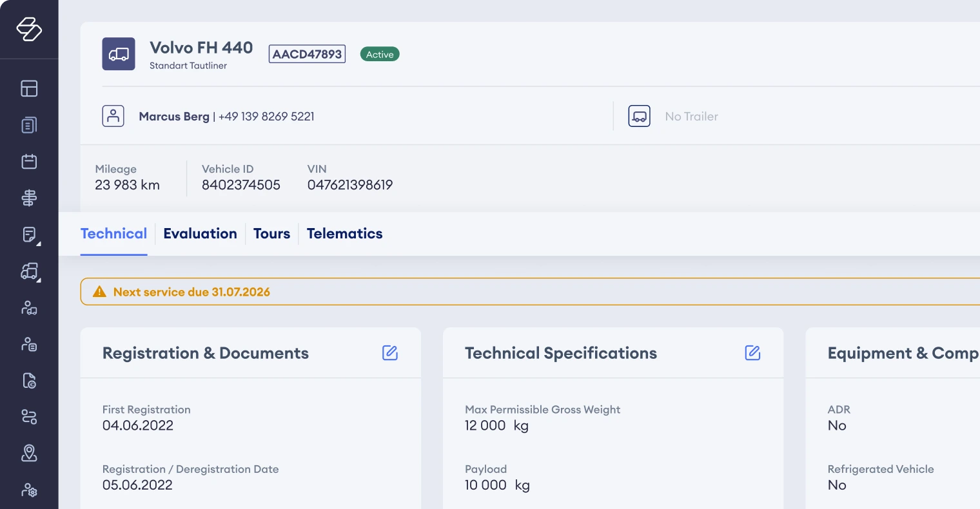The height and width of the screenshot is (509, 980).
Task: Click the No Trailer label
Action: [692, 117]
